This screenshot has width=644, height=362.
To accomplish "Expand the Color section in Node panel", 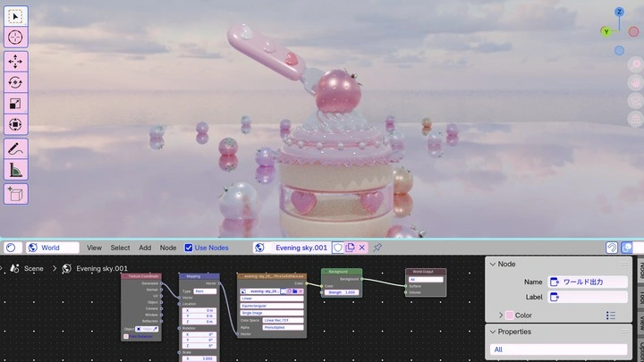I will [x=501, y=316].
